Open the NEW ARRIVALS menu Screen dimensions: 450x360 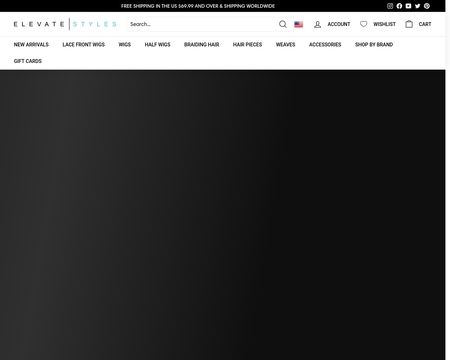(x=31, y=45)
